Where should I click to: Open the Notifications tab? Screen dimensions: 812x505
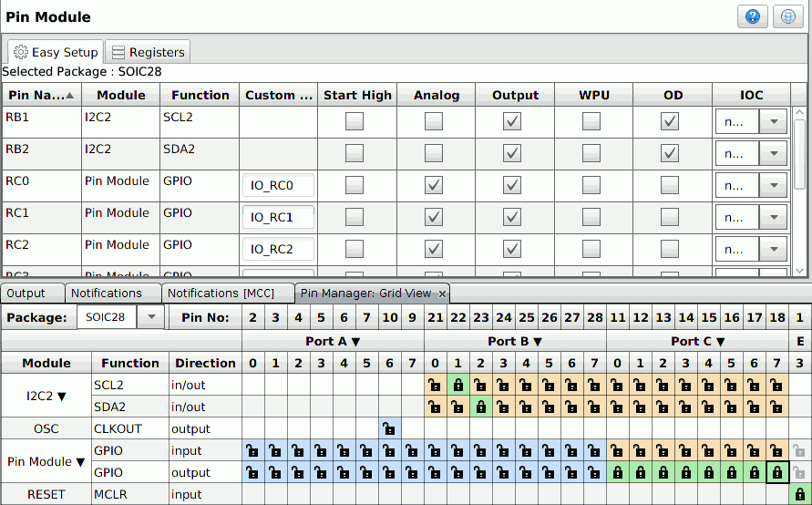(112, 294)
